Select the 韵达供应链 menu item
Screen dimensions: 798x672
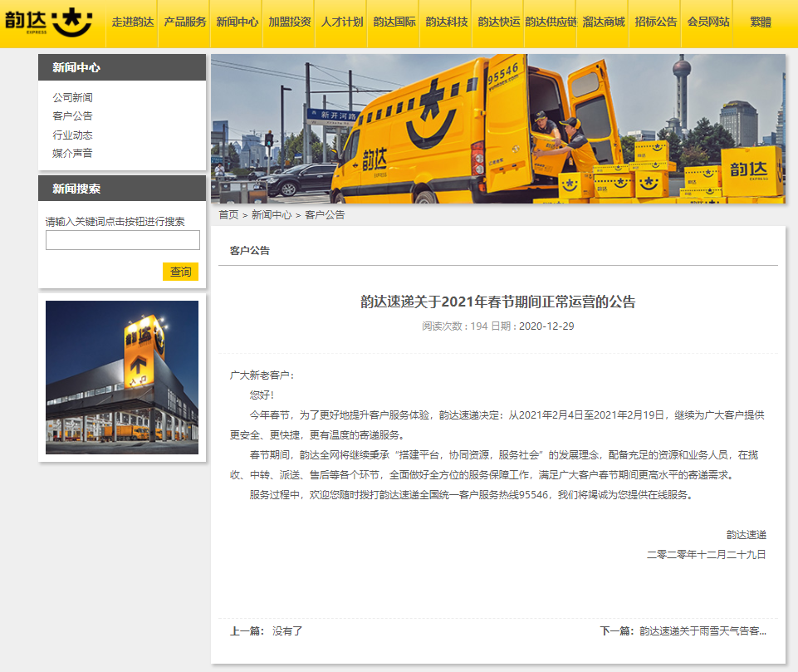point(551,22)
